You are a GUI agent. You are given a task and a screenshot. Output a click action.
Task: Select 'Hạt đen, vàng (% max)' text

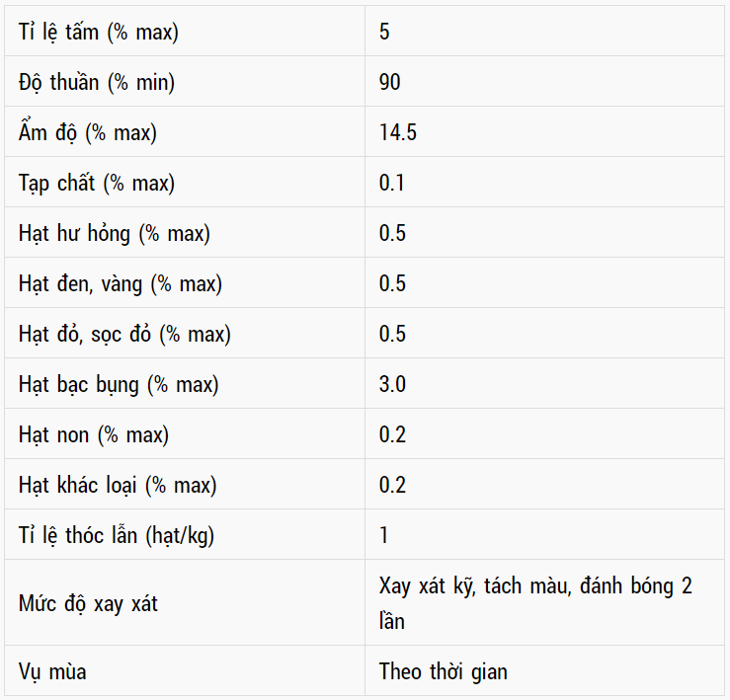(121, 283)
